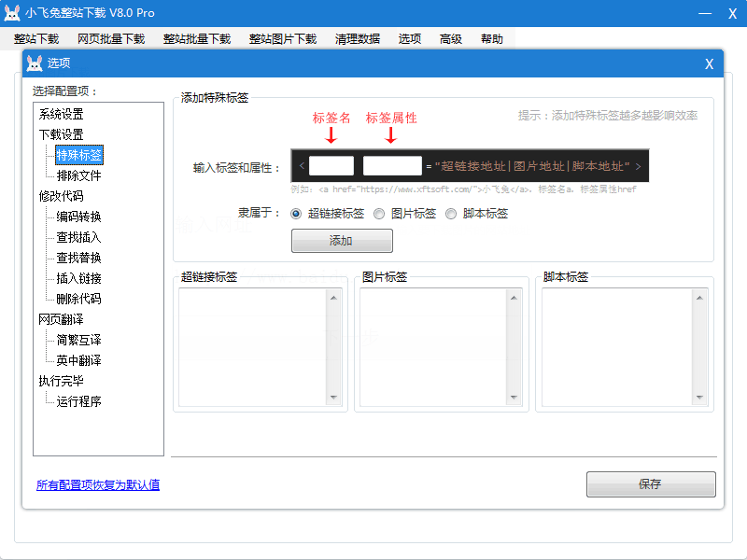Select the 图片标签 radio button

click(x=379, y=213)
